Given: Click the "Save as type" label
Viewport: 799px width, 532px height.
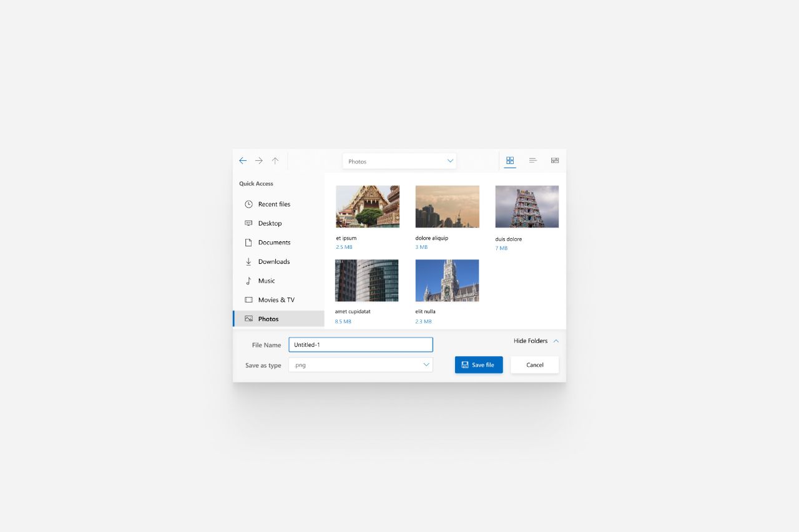Looking at the screenshot, I should point(263,365).
